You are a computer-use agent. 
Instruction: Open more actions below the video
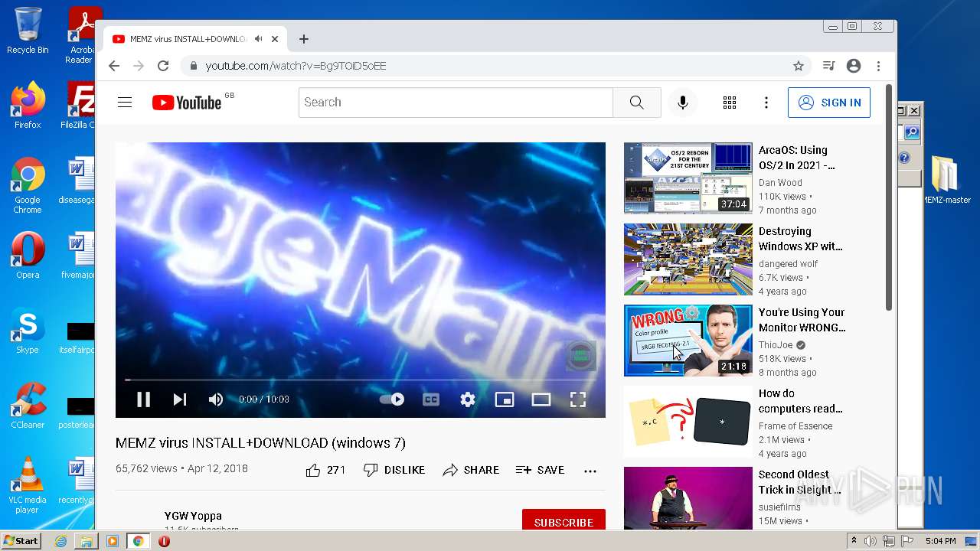pyautogui.click(x=590, y=471)
